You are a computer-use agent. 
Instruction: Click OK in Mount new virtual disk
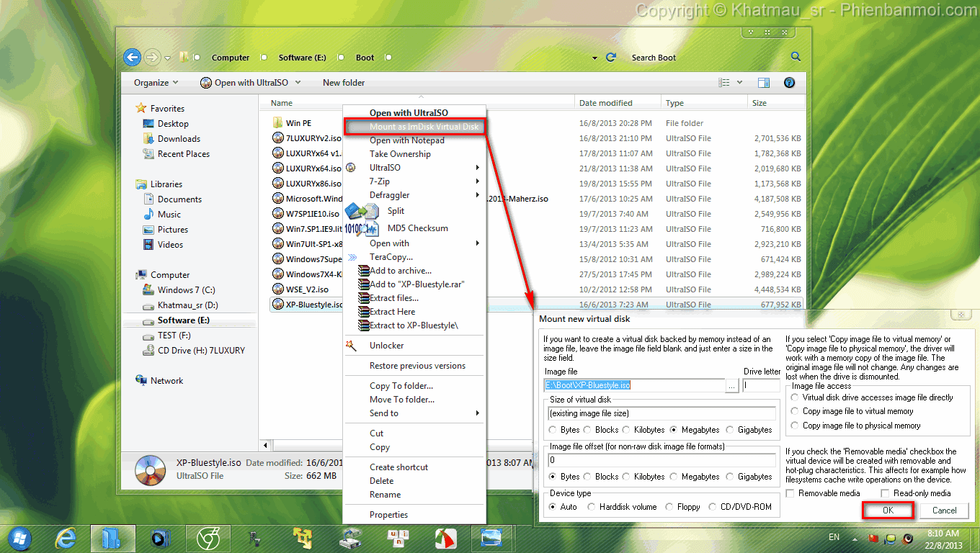[888, 511]
